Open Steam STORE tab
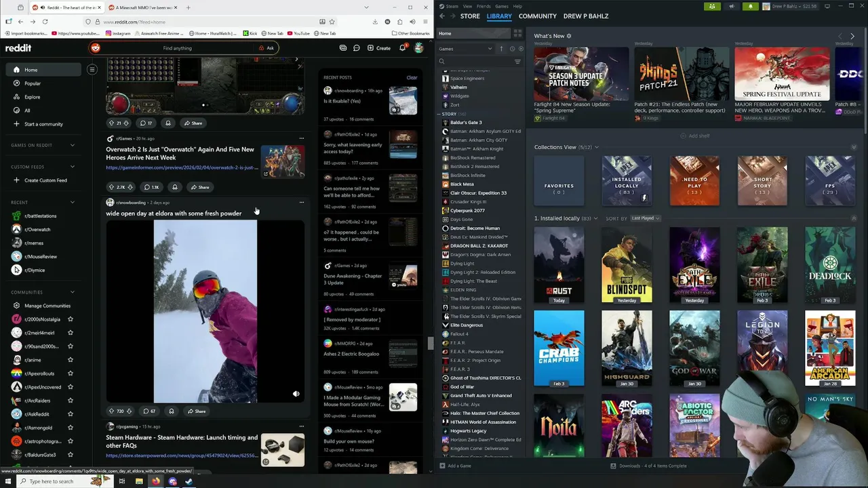This screenshot has height=488, width=868. [470, 16]
